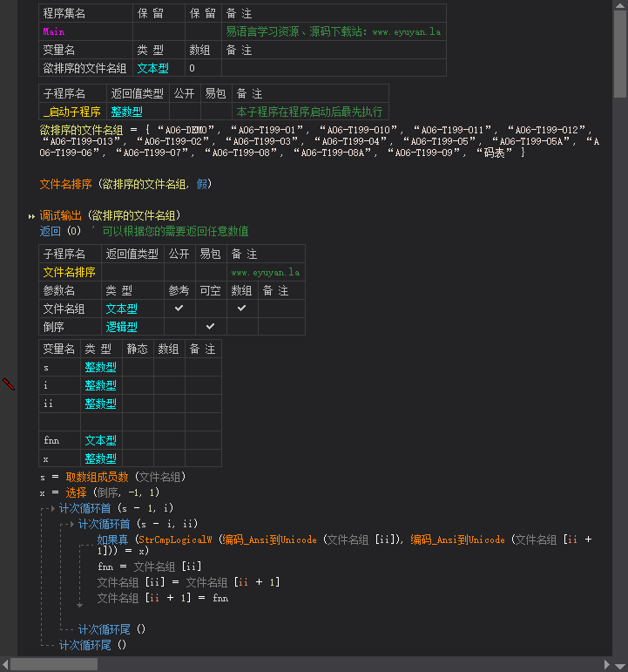Click the 文件名排序 call statement line
The height and width of the screenshot is (672, 628).
tap(125, 184)
